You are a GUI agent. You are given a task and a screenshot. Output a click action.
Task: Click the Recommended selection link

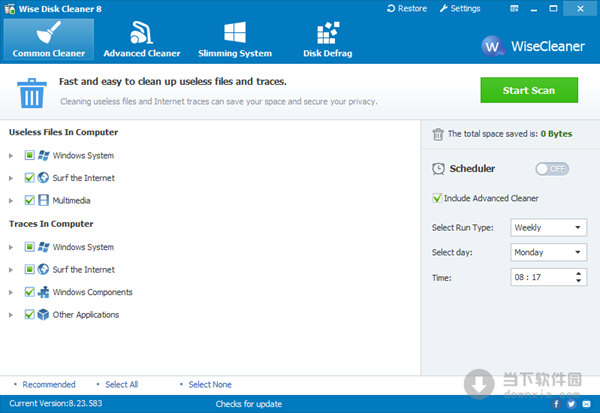click(49, 384)
